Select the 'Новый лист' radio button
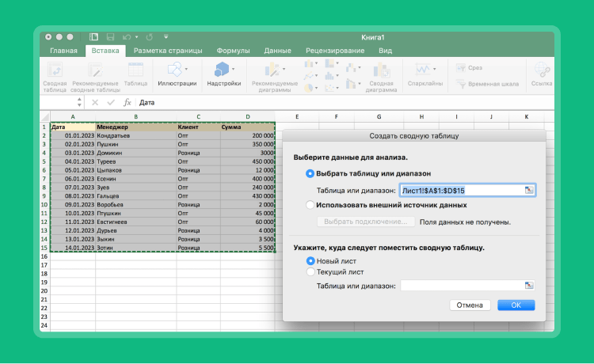Screen dimensions: 594x364 [x=310, y=260]
